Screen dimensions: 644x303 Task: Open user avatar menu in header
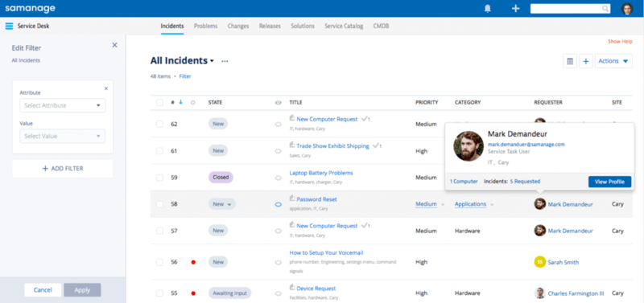pyautogui.click(x=627, y=9)
